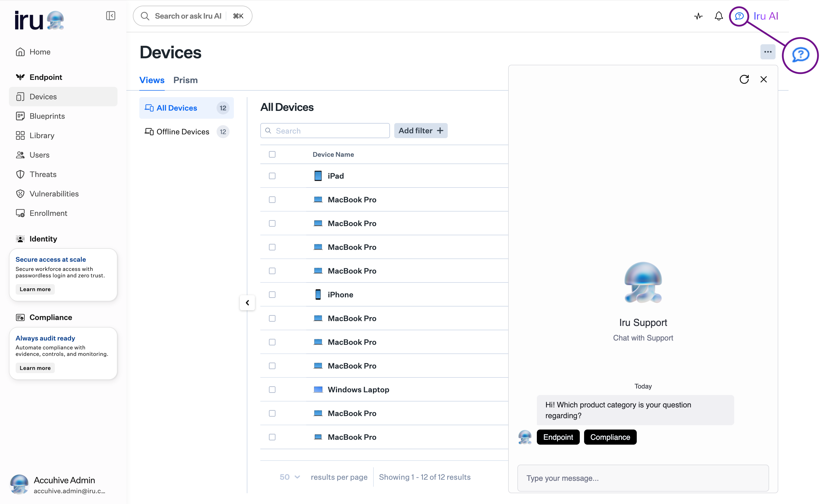
Task: Collapse the views panel with the chevron
Action: [x=247, y=303]
